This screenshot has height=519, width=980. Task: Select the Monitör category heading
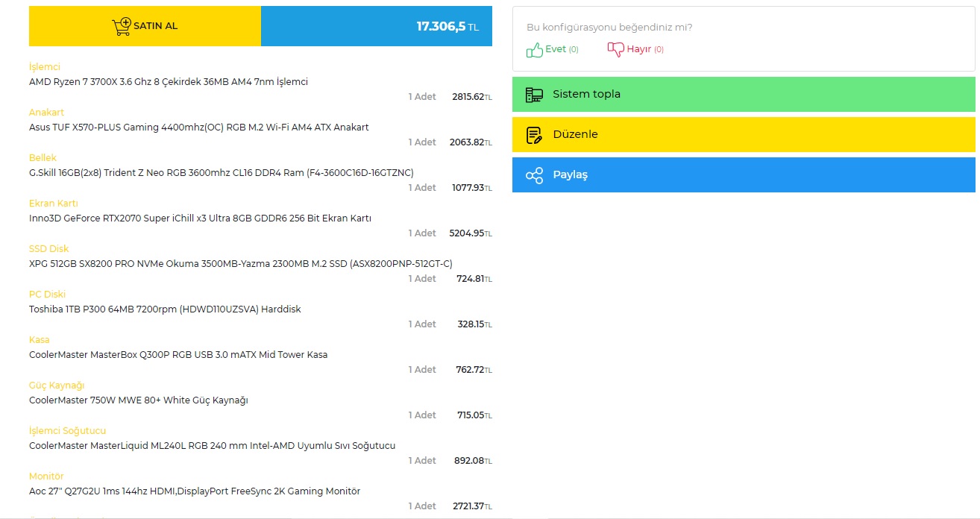(x=46, y=476)
